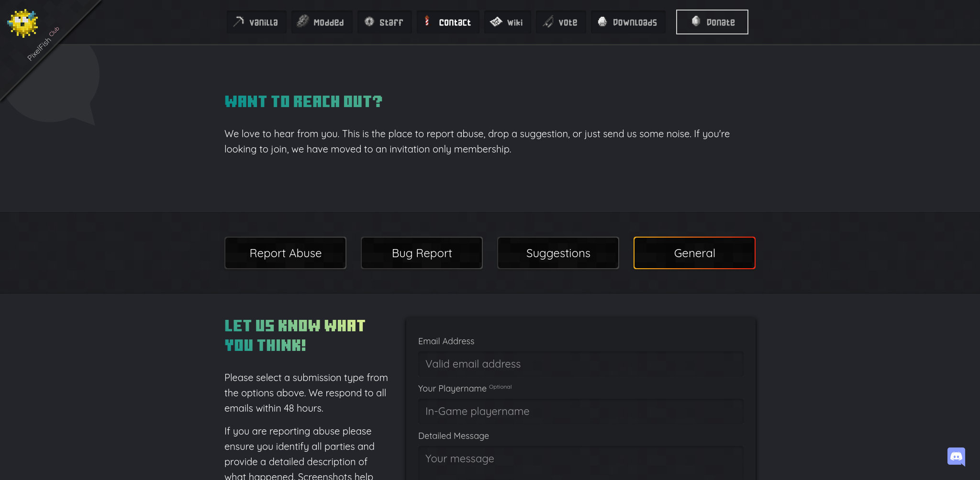This screenshot has height=480, width=980.
Task: Click the pickaxe icon beside Vanilla
Action: pyautogui.click(x=238, y=22)
